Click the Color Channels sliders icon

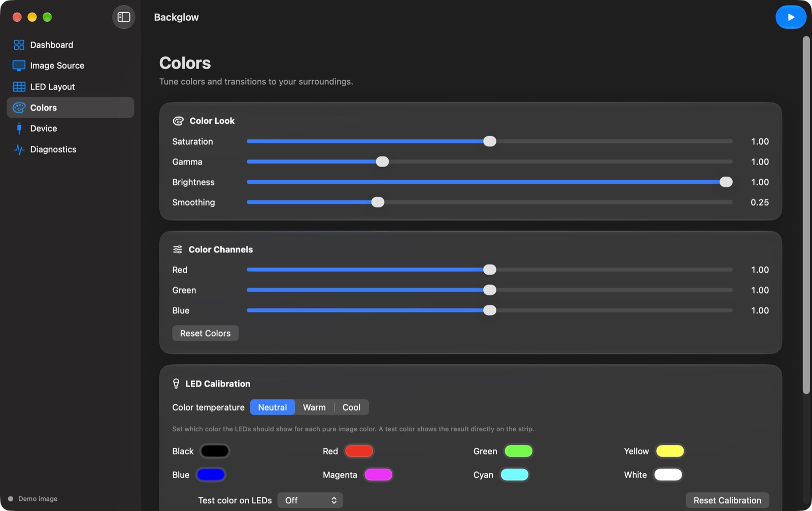tap(178, 249)
